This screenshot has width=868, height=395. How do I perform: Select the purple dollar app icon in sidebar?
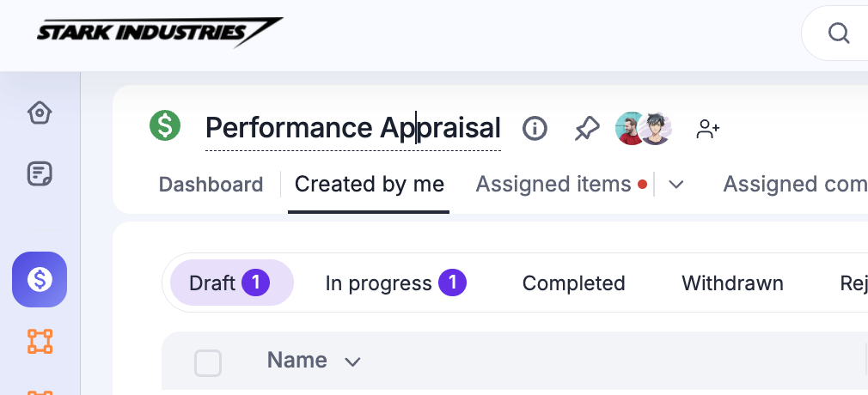tap(40, 279)
